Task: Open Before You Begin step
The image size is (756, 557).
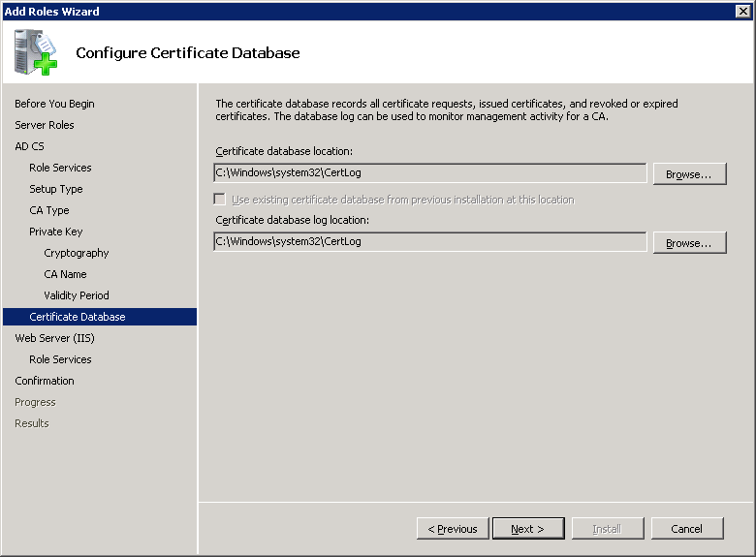Action: (54, 104)
